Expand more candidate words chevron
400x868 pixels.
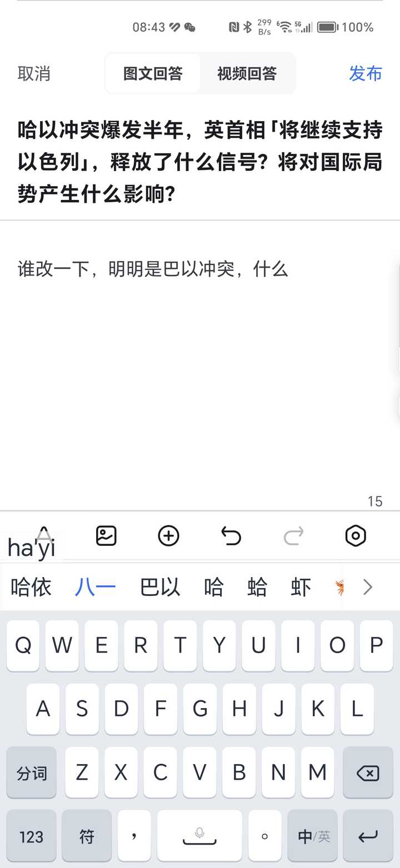368,587
